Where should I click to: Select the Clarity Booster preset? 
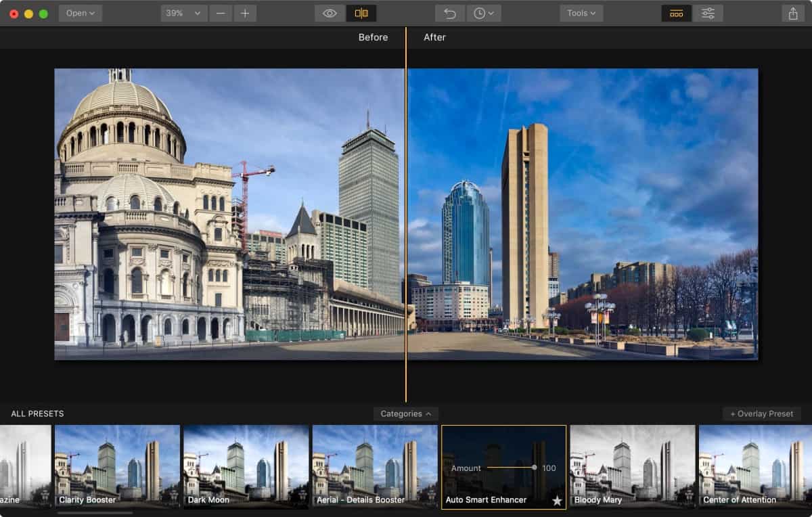[x=117, y=467]
